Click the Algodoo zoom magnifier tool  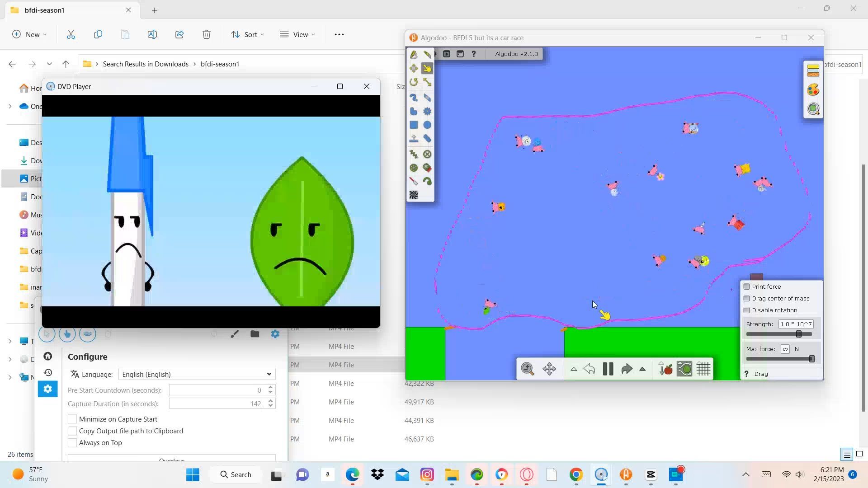[528, 369]
